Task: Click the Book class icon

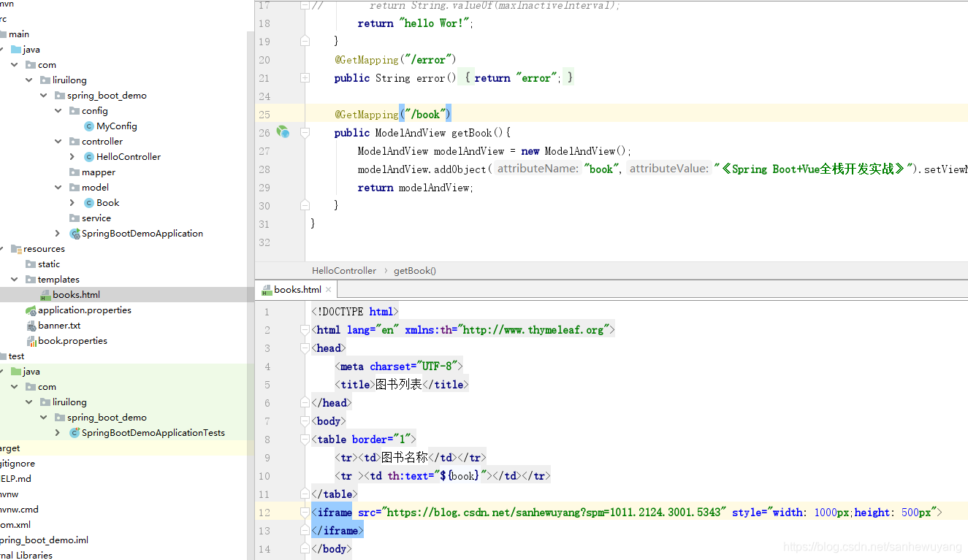Action: click(89, 203)
